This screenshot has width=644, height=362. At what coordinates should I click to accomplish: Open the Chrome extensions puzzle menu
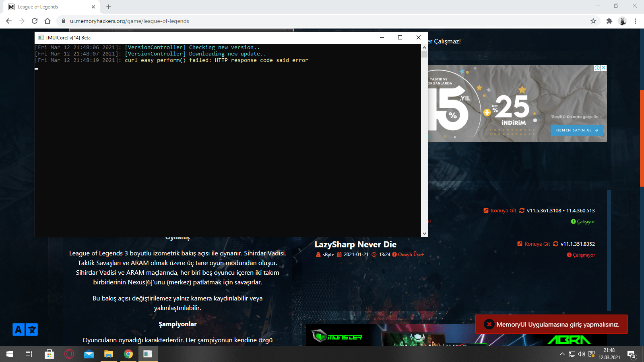(x=609, y=21)
